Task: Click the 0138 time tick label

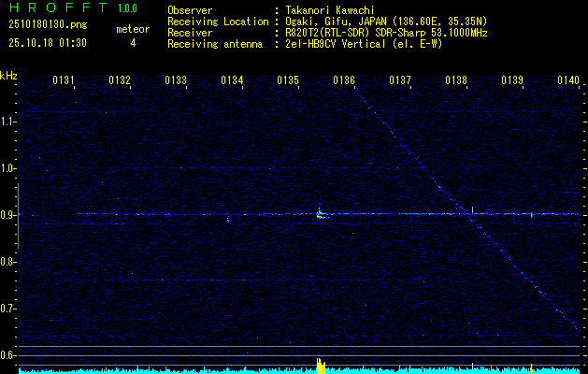Action: tap(456, 79)
